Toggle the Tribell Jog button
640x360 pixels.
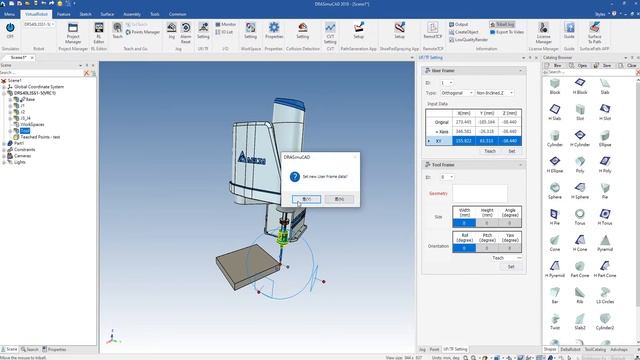502,24
